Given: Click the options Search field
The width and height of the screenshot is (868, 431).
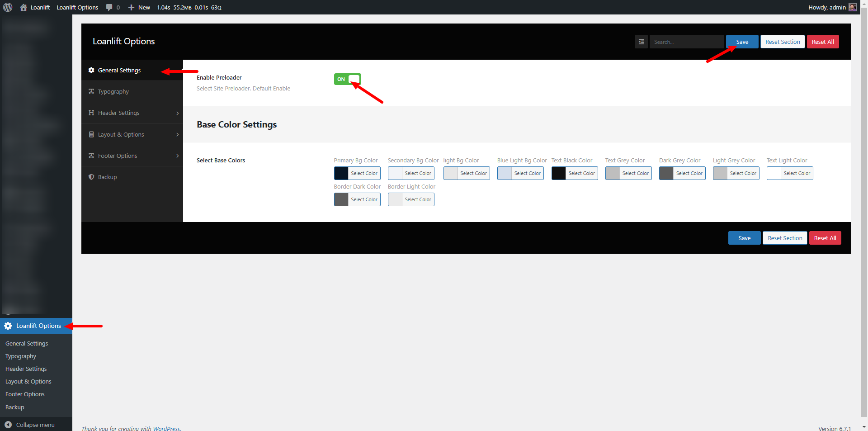Looking at the screenshot, I should coord(686,42).
